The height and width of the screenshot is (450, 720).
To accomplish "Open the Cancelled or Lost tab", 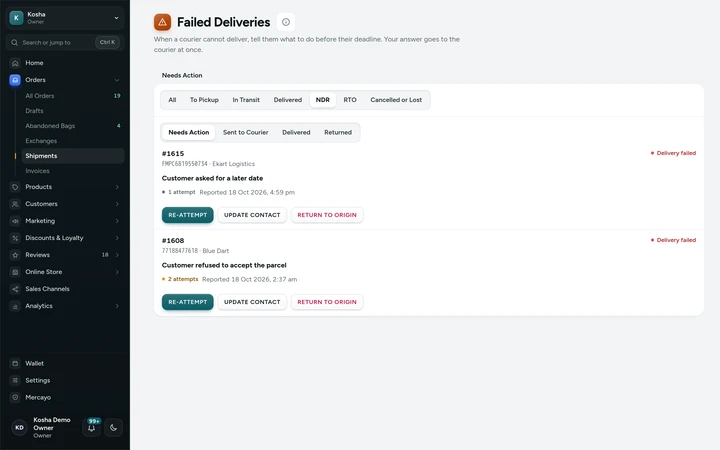I will pyautogui.click(x=396, y=100).
